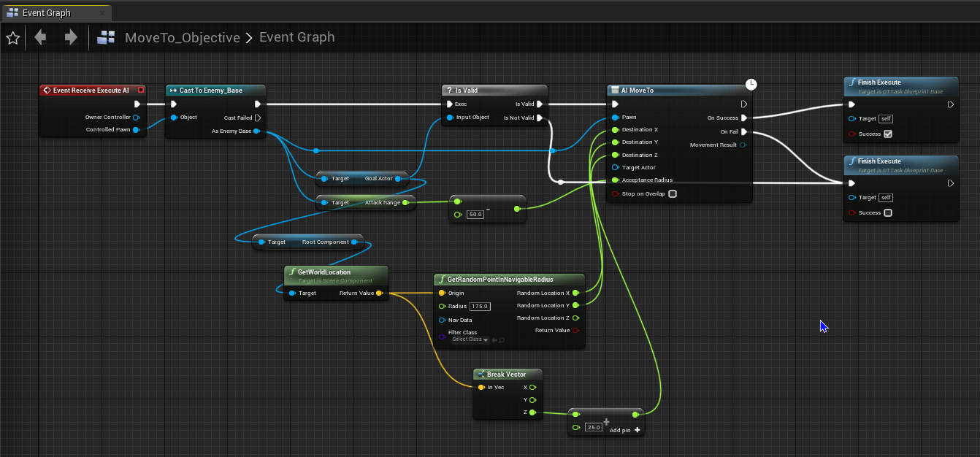Click the MoveTo_Objective breadcrumb
The height and width of the screenshot is (457, 980).
182,37
